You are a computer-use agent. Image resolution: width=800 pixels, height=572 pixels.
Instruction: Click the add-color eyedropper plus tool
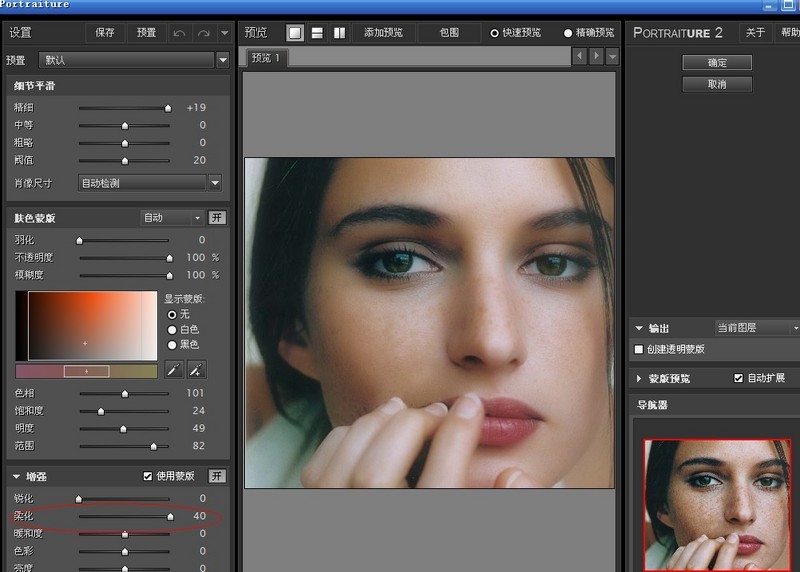pyautogui.click(x=196, y=369)
